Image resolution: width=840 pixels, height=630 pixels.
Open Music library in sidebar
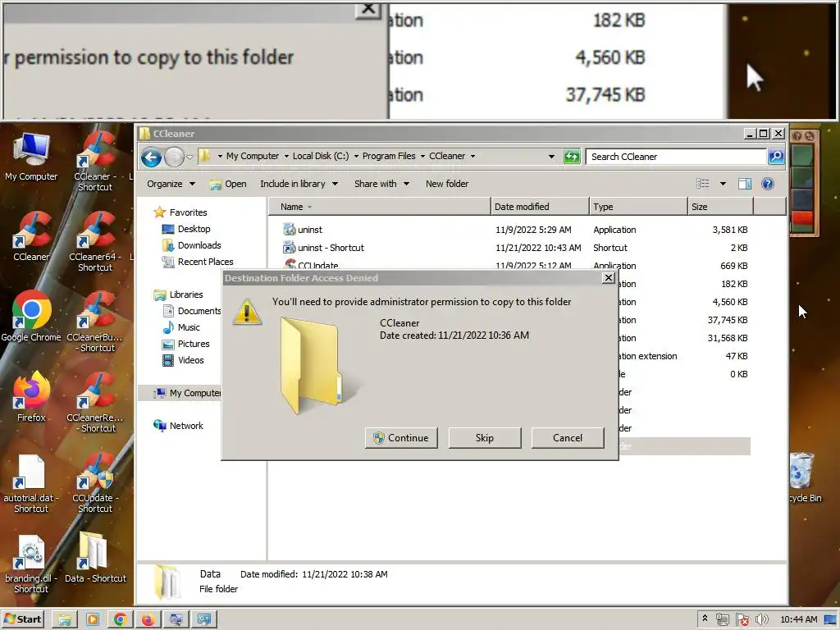click(181, 327)
